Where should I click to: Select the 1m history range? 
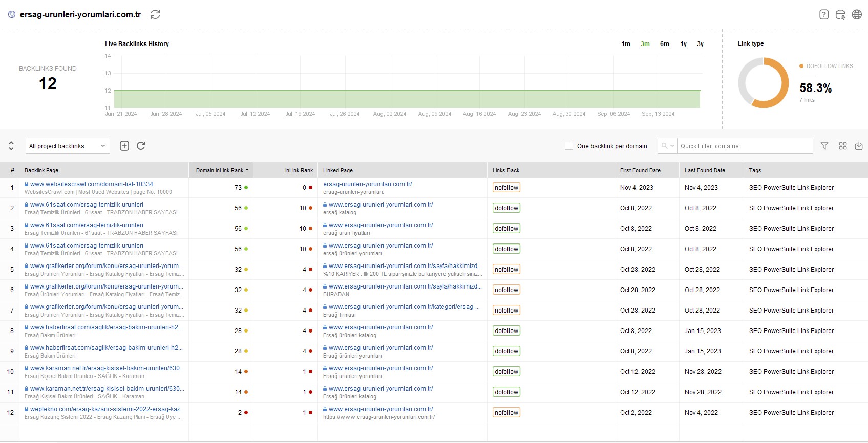tap(626, 44)
